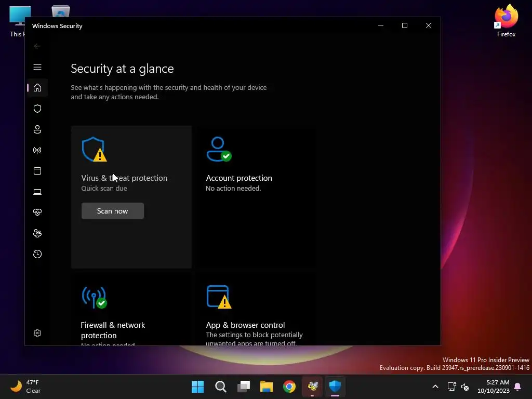Click the muted volume icon in tray
532x399 pixels.
(x=465, y=387)
